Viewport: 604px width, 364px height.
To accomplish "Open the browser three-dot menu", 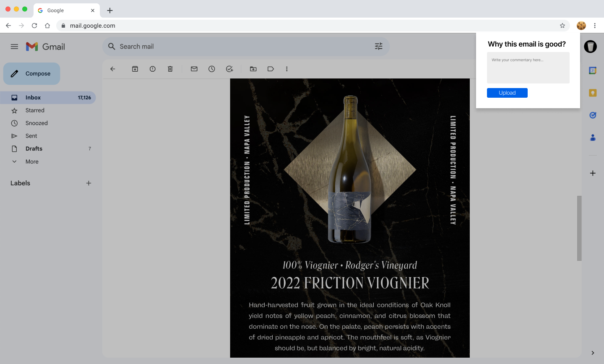I will coord(595,26).
